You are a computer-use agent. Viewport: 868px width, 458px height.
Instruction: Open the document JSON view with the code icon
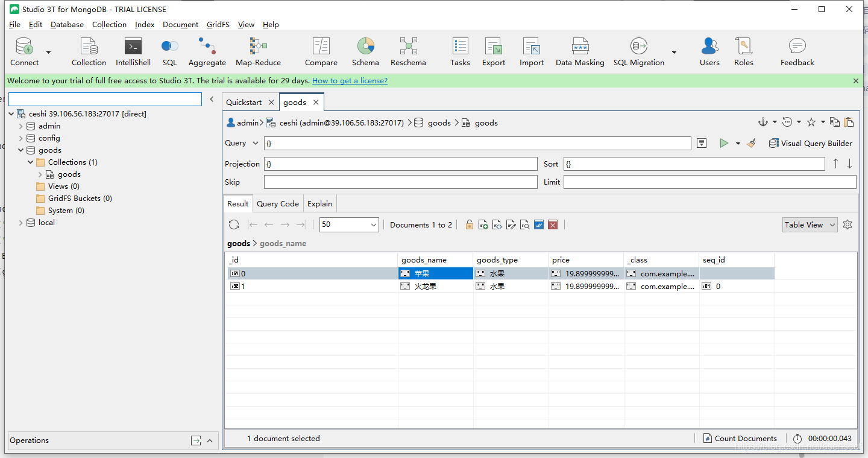point(497,224)
